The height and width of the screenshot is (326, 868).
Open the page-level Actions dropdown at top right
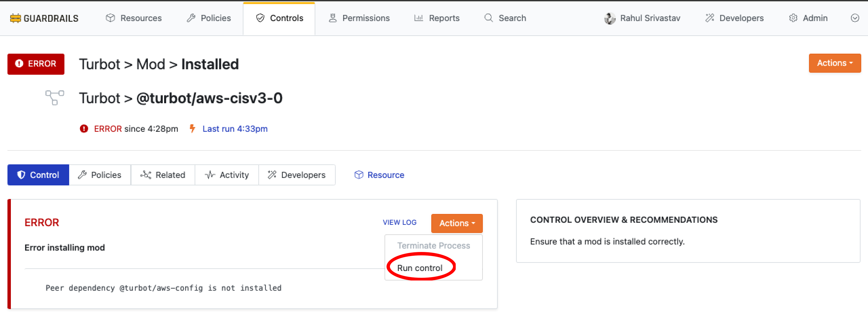tap(834, 63)
